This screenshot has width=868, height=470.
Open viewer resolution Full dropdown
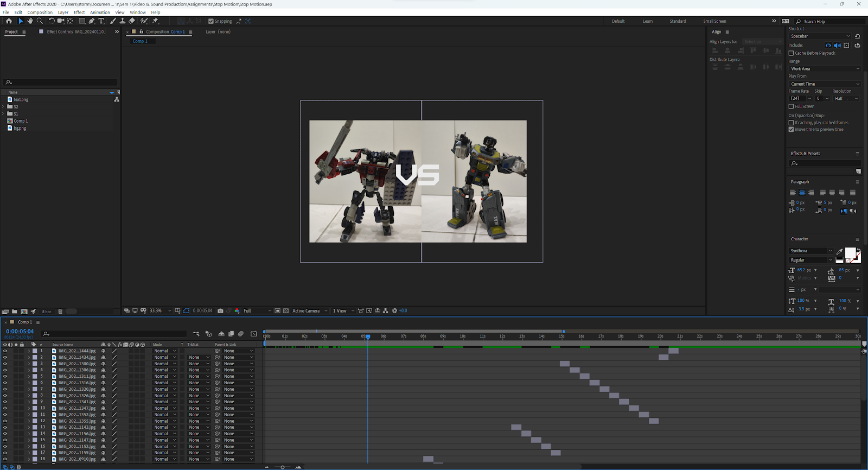(x=257, y=311)
